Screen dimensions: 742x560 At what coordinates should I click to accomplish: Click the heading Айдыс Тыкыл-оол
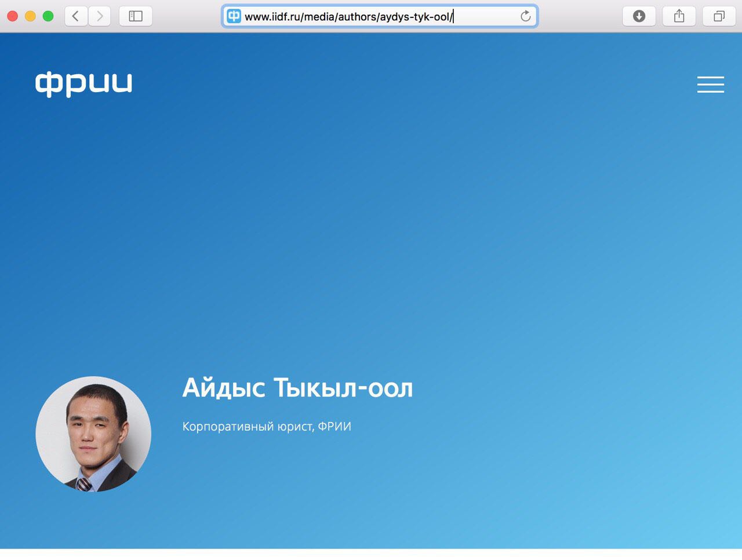[x=297, y=388]
